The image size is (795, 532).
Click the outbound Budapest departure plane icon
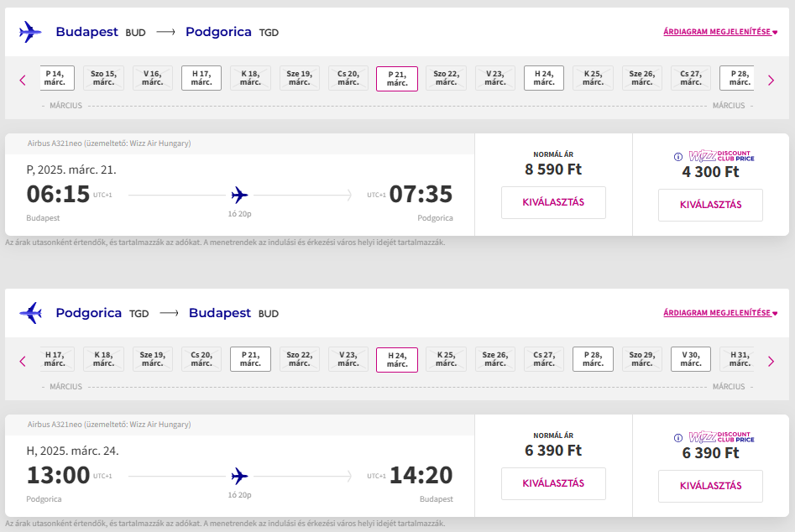click(x=30, y=32)
